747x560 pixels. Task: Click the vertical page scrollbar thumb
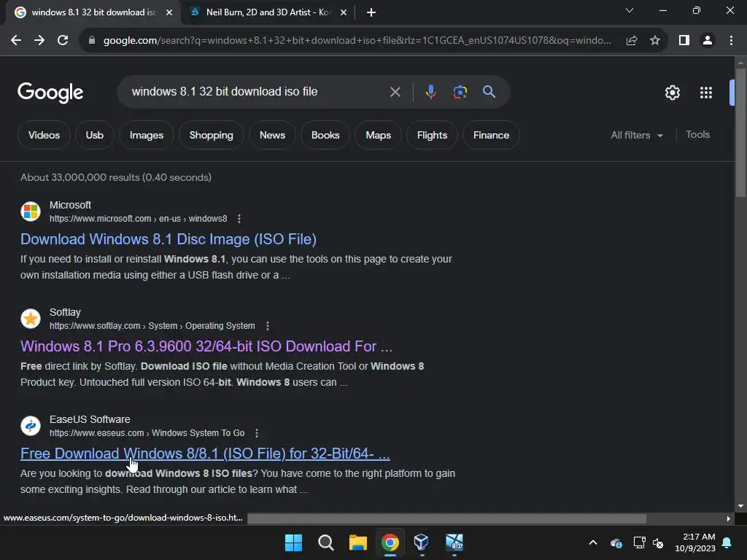(x=740, y=133)
